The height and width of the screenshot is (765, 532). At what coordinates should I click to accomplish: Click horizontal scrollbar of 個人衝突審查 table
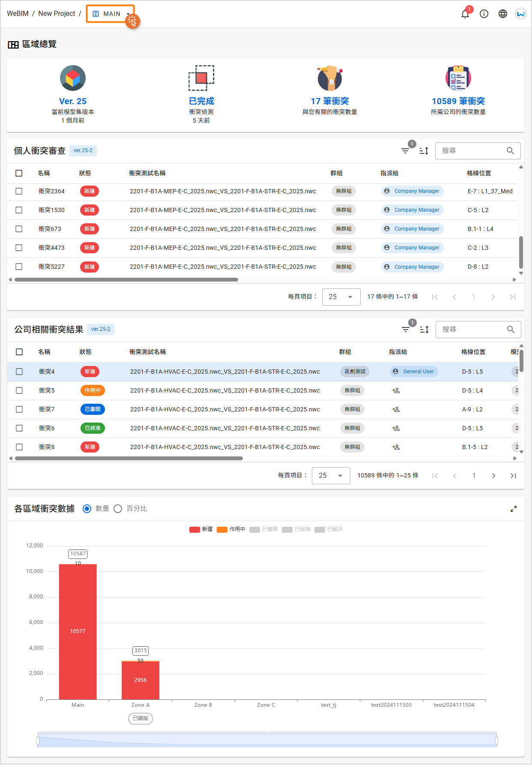pos(126,280)
